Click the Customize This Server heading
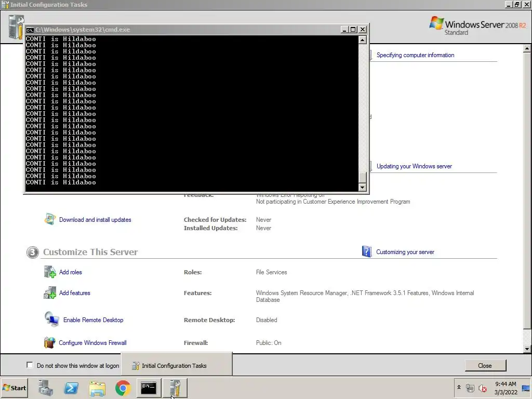Screen dimensions: 532x399 click(90, 252)
